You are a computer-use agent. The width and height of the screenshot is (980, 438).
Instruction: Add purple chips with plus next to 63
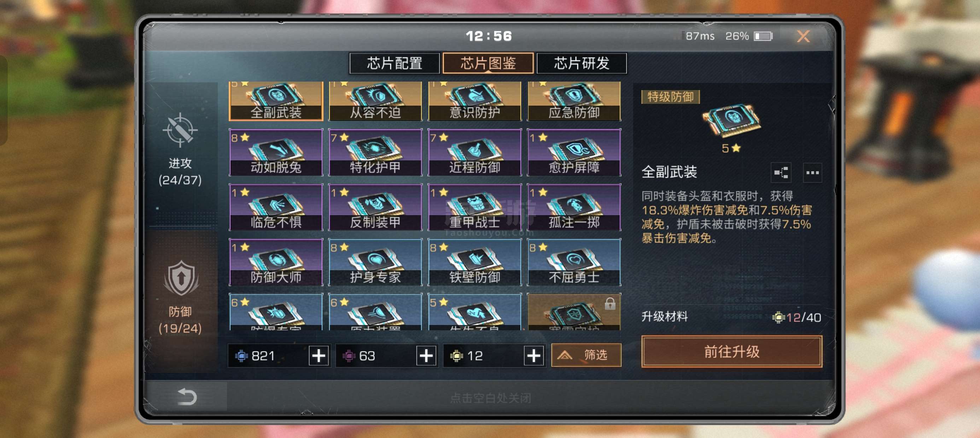click(426, 356)
